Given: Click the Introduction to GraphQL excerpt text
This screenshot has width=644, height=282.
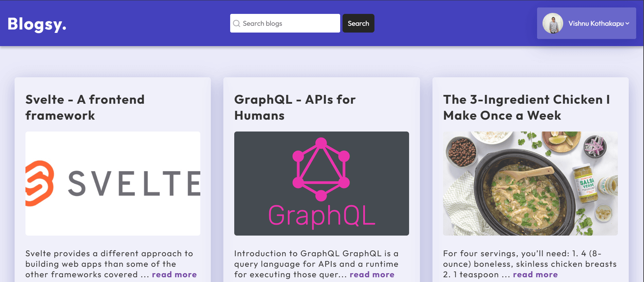Looking at the screenshot, I should pos(316,264).
